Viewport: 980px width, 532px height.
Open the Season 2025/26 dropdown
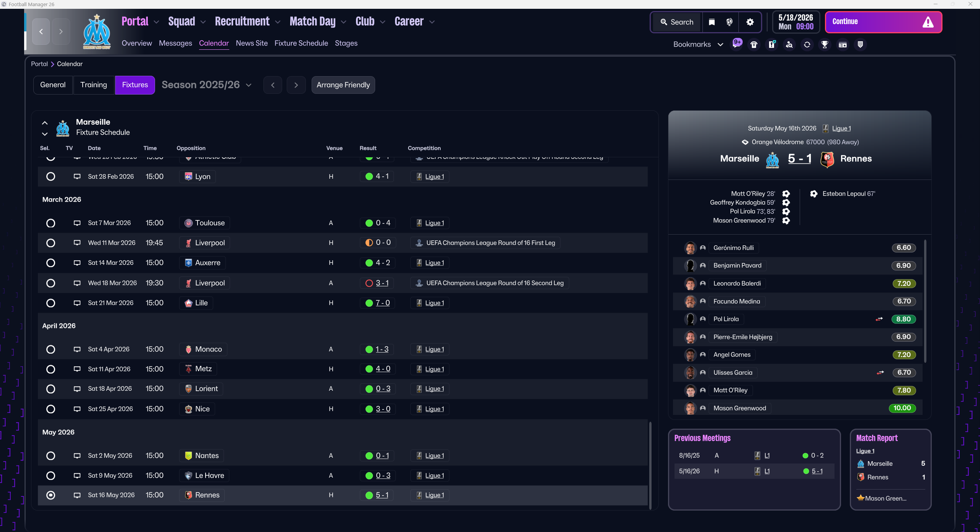coord(206,85)
